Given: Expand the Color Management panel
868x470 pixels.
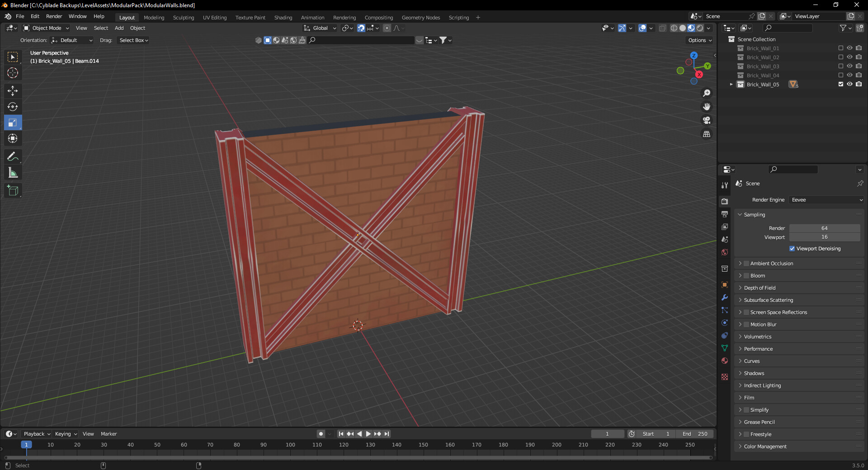Looking at the screenshot, I should pyautogui.click(x=765, y=446).
